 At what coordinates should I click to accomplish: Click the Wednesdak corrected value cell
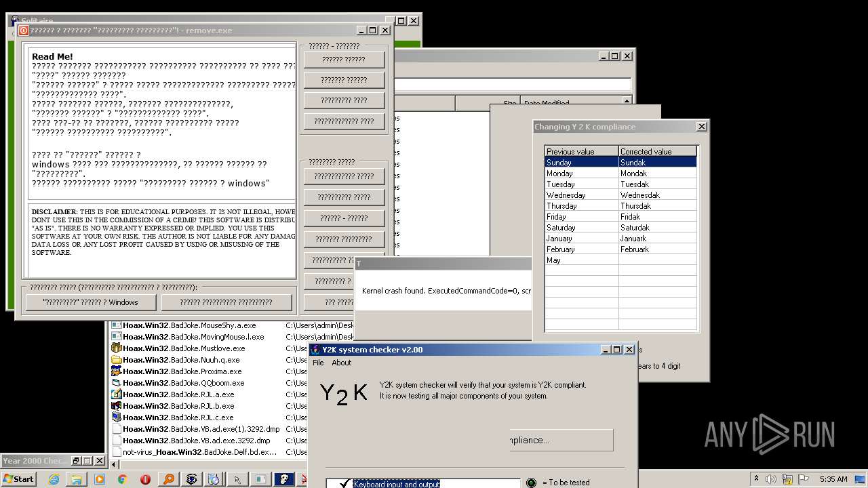click(657, 195)
